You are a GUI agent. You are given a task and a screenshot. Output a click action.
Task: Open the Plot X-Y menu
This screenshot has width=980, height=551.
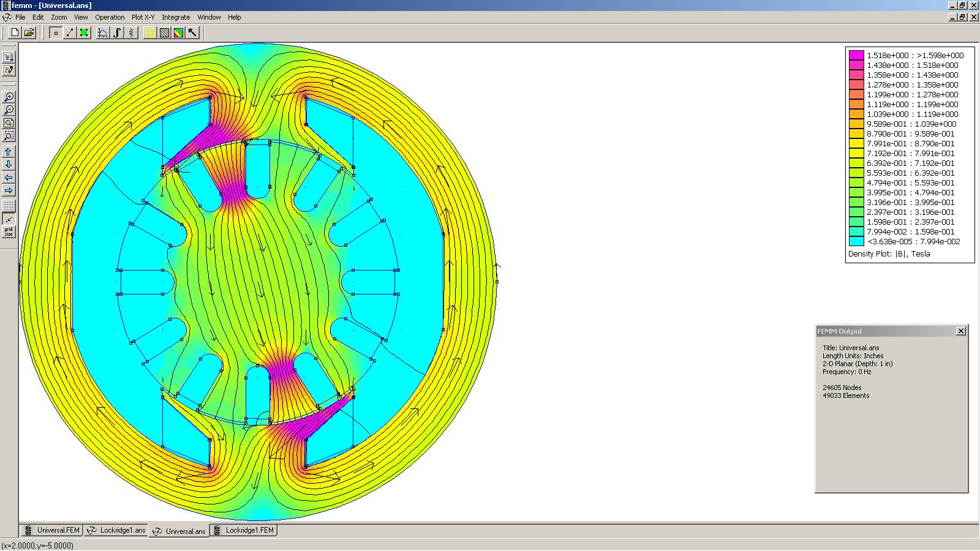[x=143, y=17]
